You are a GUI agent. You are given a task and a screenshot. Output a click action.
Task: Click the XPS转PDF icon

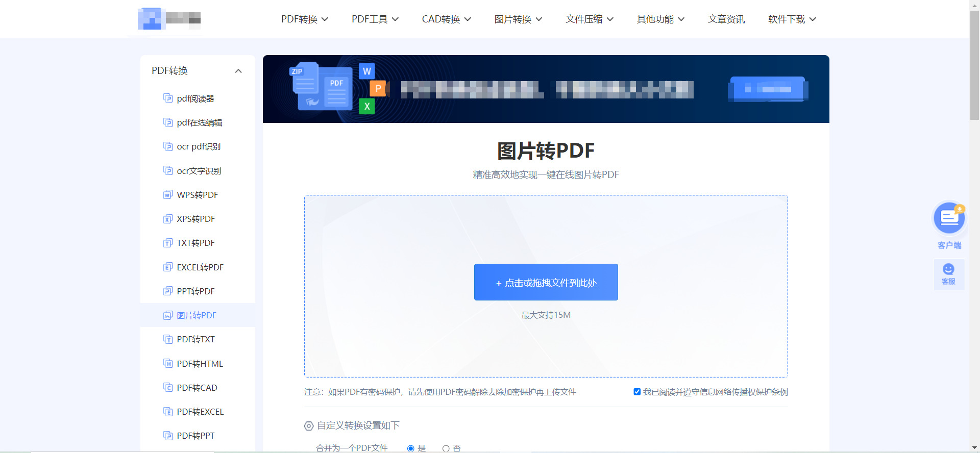168,219
